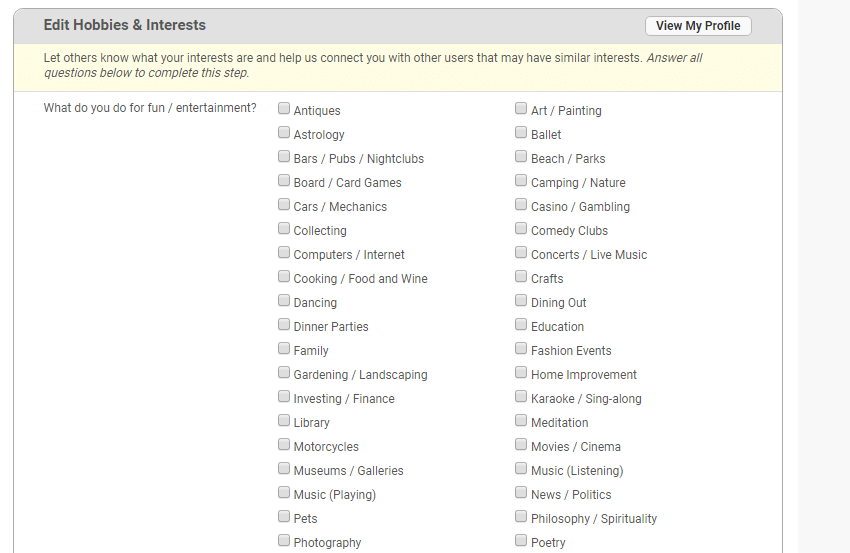Select Cooking / Food and Wine checkbox

(x=284, y=277)
